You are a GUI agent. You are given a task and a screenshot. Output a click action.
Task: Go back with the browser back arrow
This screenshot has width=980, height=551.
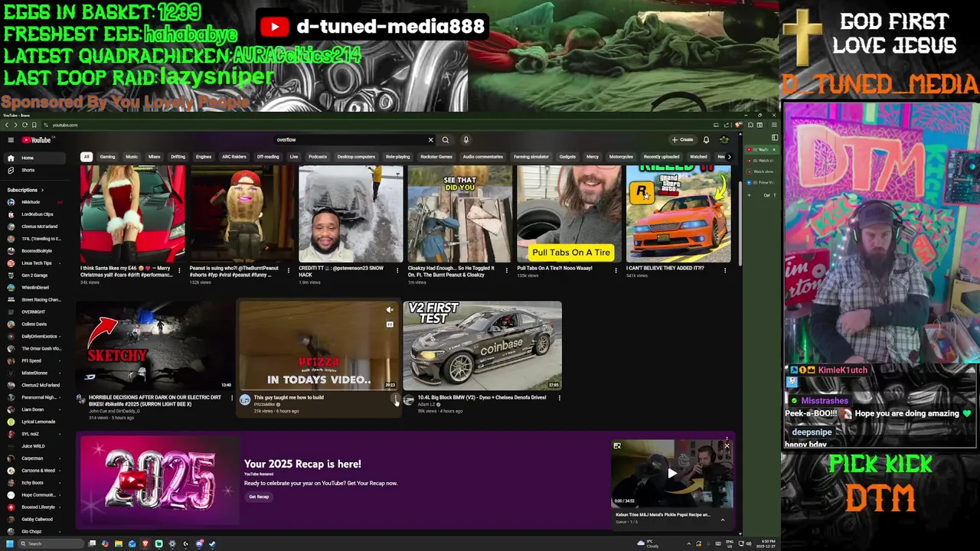coord(6,125)
